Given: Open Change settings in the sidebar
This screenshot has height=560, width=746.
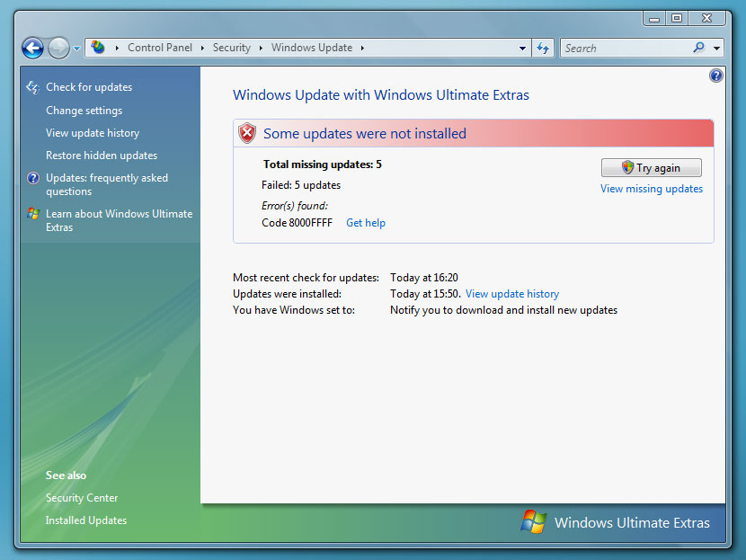Looking at the screenshot, I should [84, 111].
